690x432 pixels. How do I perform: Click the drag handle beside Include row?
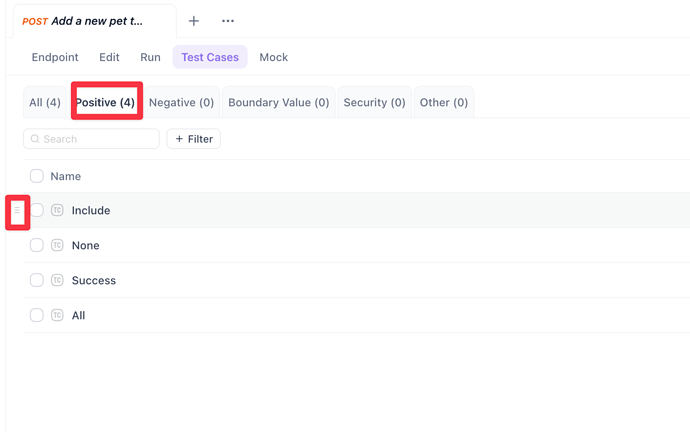coord(17,211)
